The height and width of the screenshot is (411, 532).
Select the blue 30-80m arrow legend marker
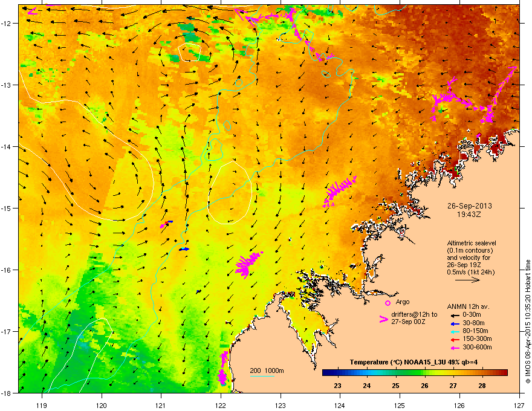click(x=455, y=323)
